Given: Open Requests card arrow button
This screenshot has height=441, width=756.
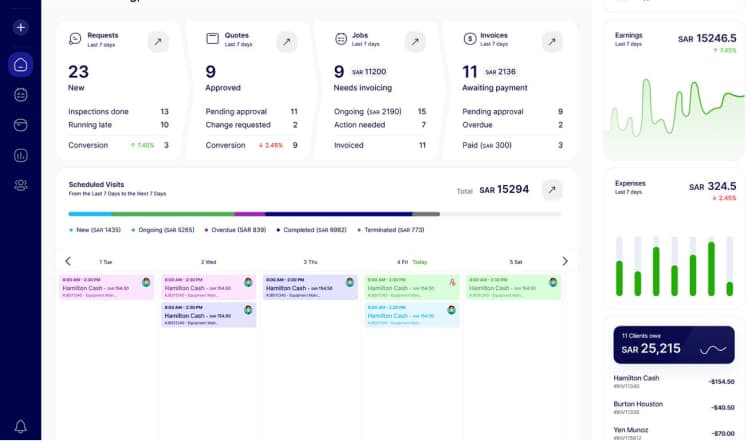Looking at the screenshot, I should click(x=158, y=41).
